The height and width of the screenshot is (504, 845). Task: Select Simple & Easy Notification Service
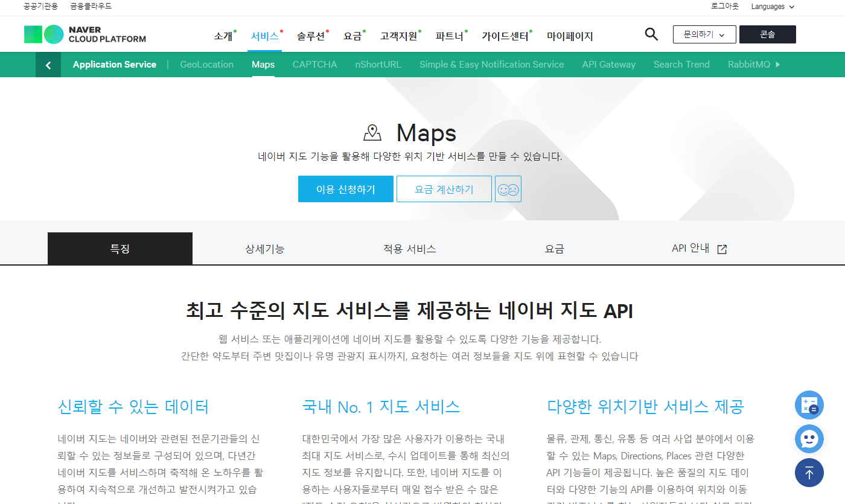492,65
